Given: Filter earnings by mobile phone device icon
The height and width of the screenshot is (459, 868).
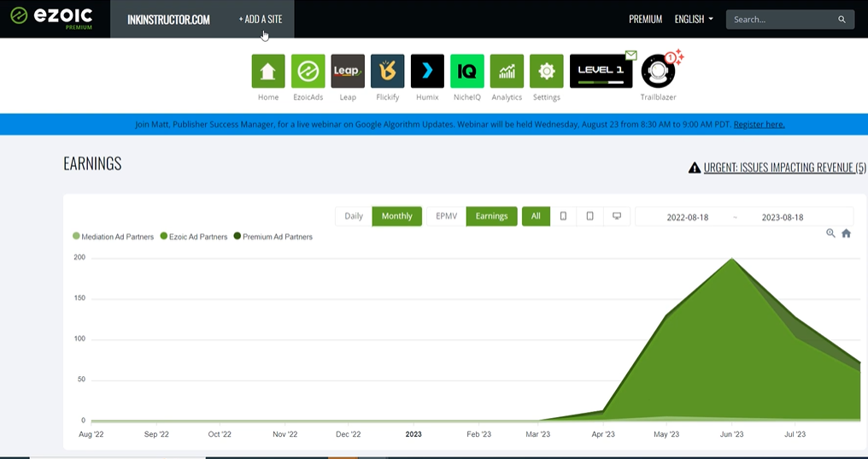Looking at the screenshot, I should (563, 216).
